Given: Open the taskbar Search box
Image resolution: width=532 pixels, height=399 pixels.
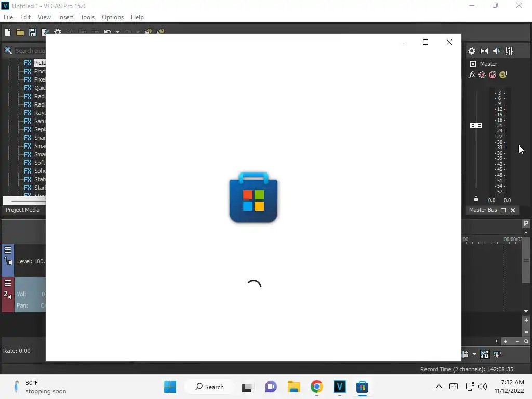Looking at the screenshot, I should click(209, 387).
